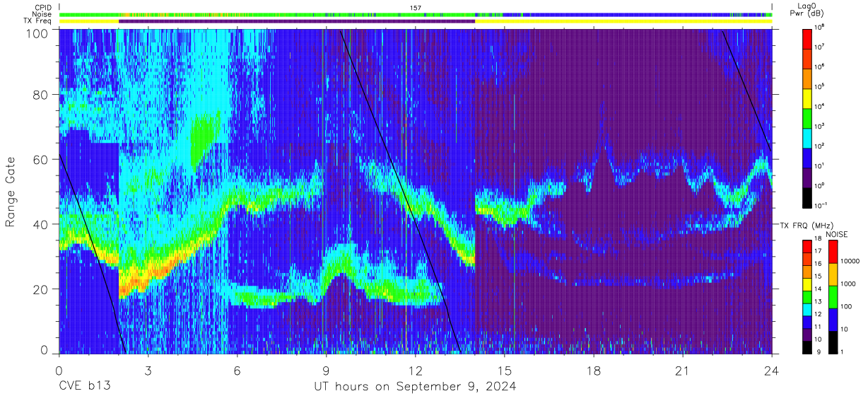This screenshot has width=868, height=401.
Task: Click the '6' hour tick label
Action: point(237,371)
